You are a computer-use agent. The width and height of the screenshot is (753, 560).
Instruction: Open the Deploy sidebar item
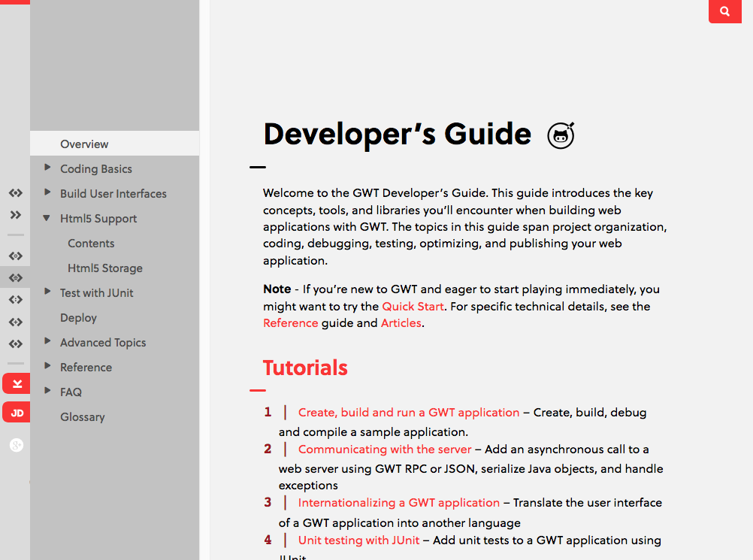(78, 318)
